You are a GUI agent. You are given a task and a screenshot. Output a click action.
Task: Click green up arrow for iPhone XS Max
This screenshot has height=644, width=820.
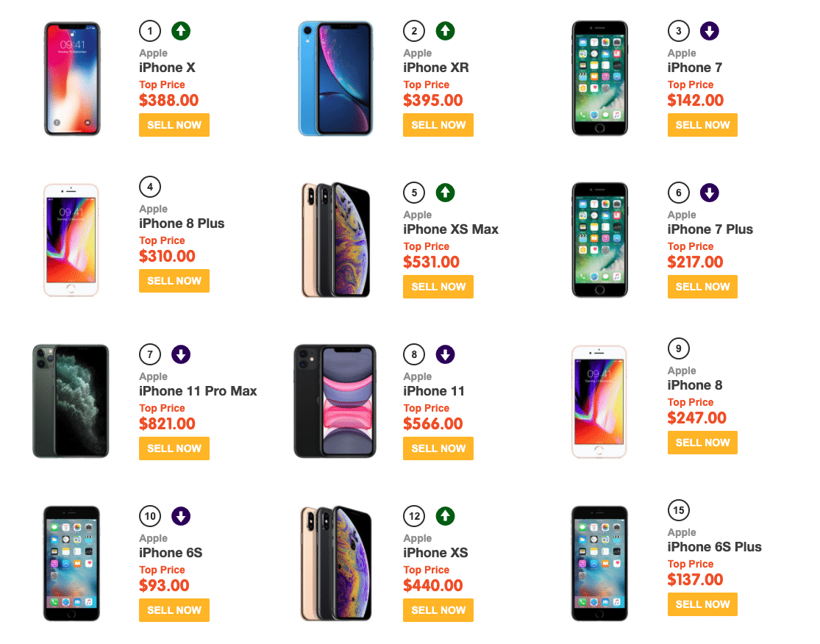[445, 193]
